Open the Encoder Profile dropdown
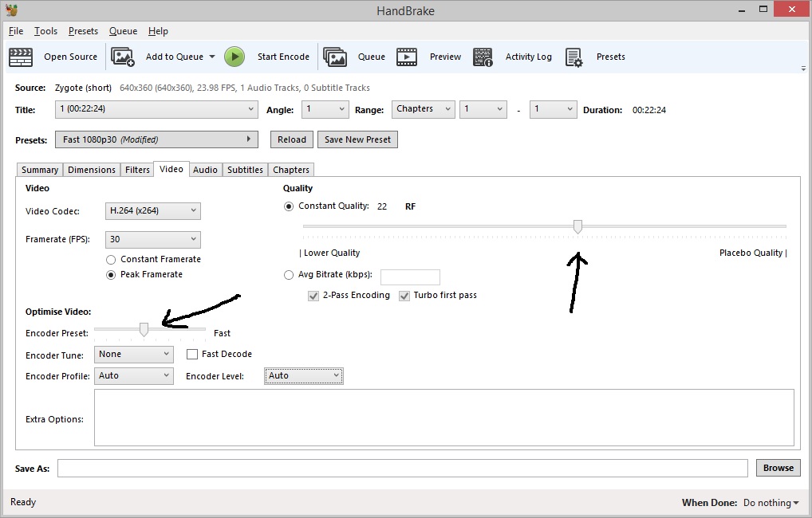The width and height of the screenshot is (812, 518). pos(134,375)
